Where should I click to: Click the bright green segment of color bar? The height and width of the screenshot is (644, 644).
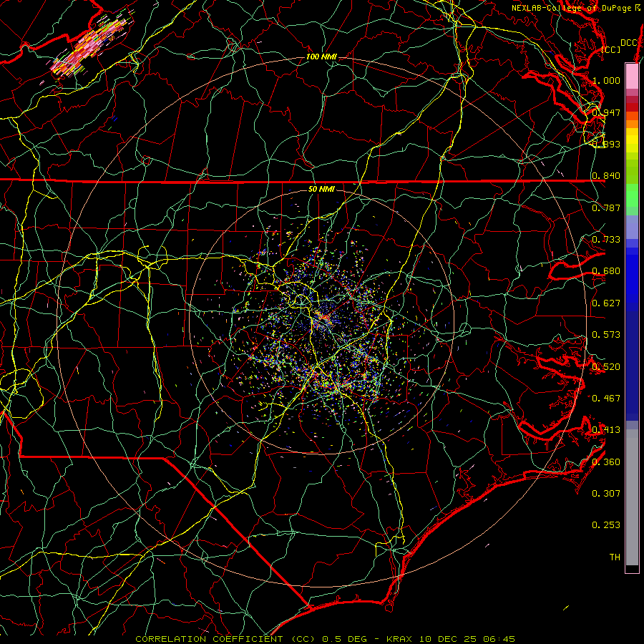[632, 195]
